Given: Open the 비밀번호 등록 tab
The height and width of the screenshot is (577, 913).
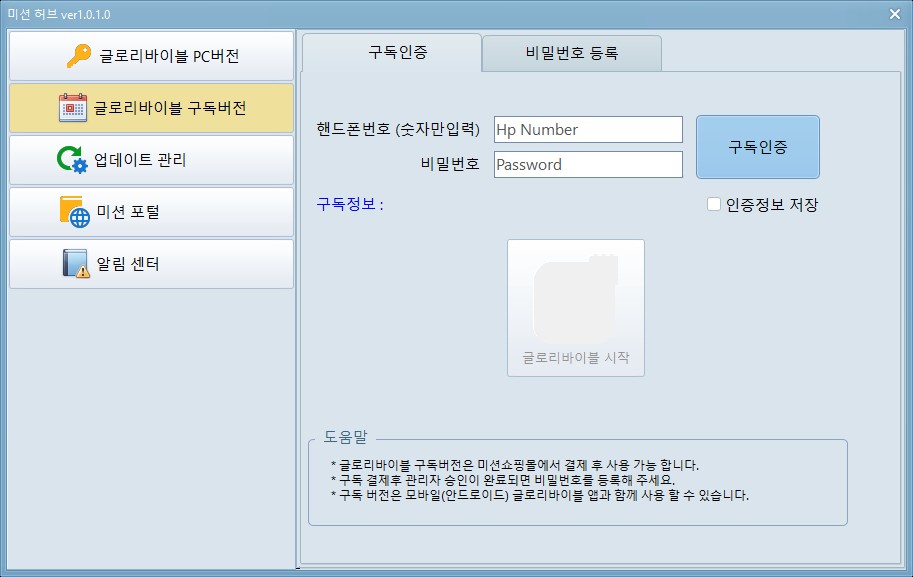Looking at the screenshot, I should (x=571, y=53).
